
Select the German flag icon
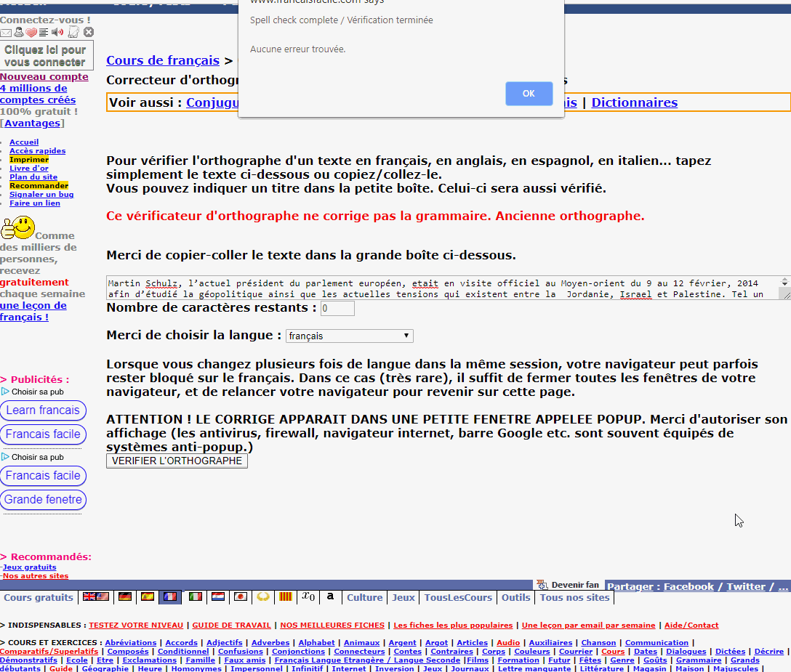125,596
